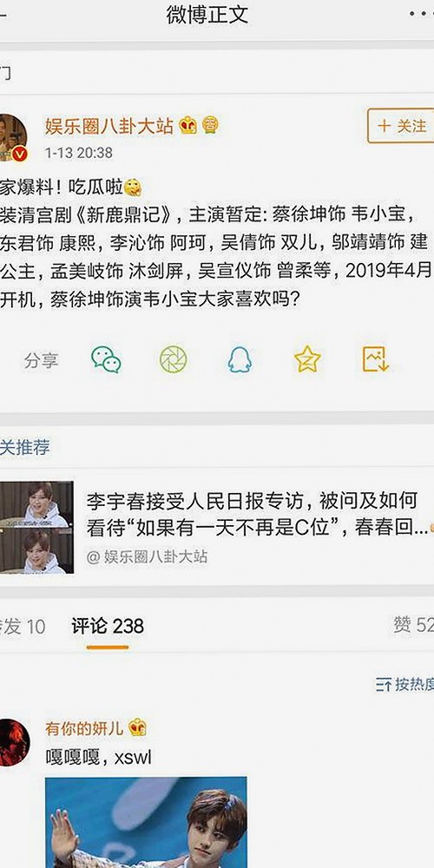Share the post to Qzone star icon
Image resolution: width=434 pixels, height=868 pixels.
tap(307, 359)
